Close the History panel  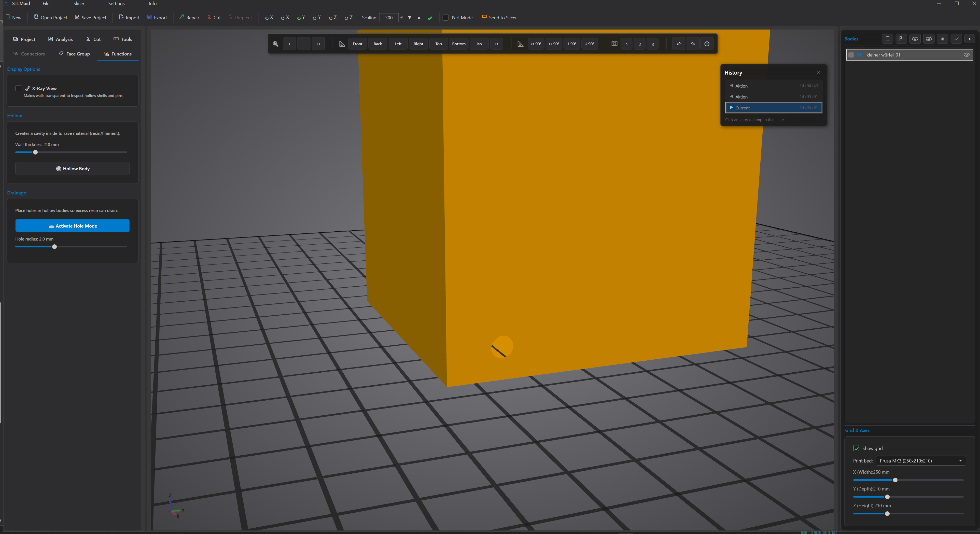point(819,72)
